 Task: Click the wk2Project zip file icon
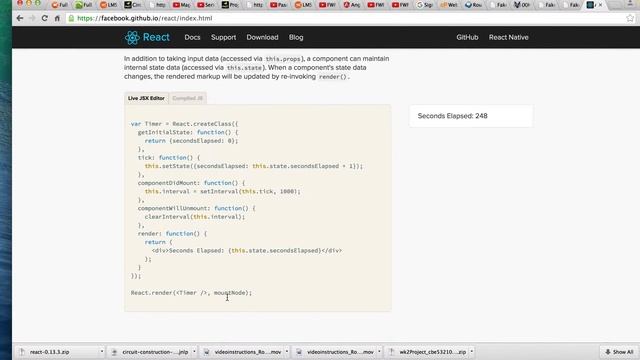click(392, 352)
